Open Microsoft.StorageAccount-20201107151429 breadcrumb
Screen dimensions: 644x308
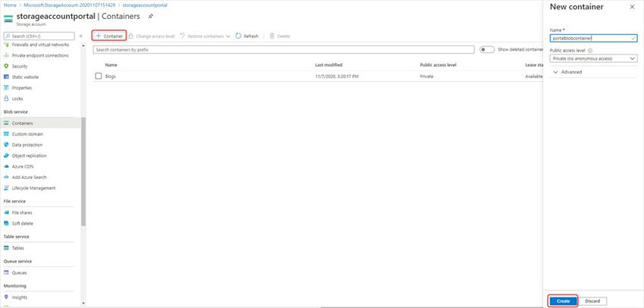click(x=69, y=5)
